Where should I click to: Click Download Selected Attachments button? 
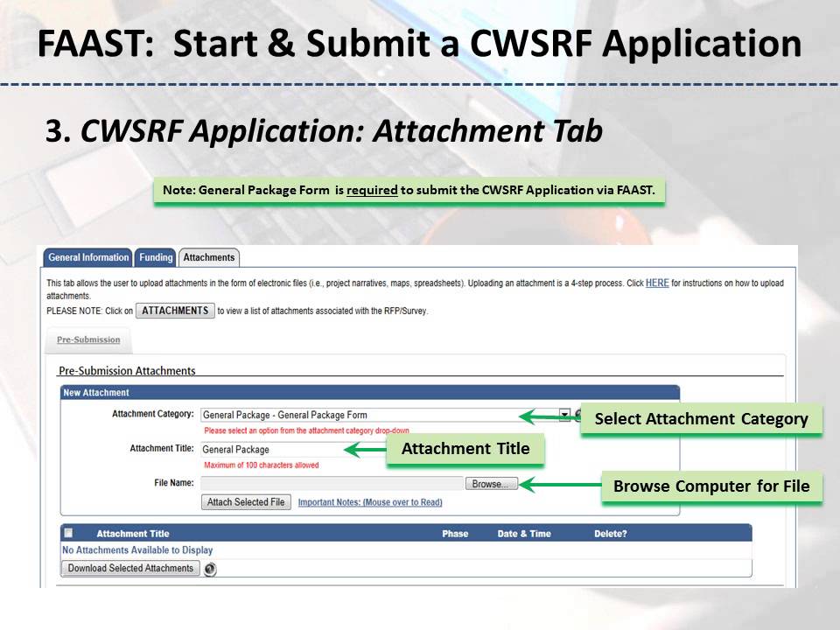click(x=130, y=568)
